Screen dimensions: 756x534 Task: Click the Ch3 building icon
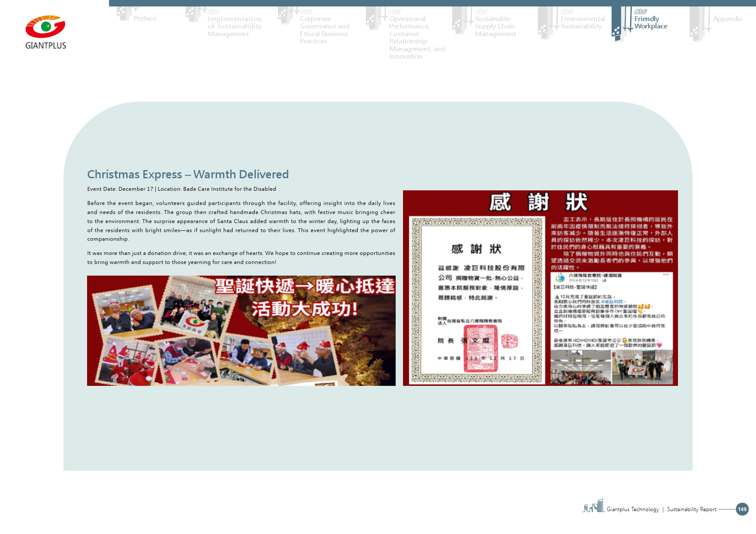point(374,20)
